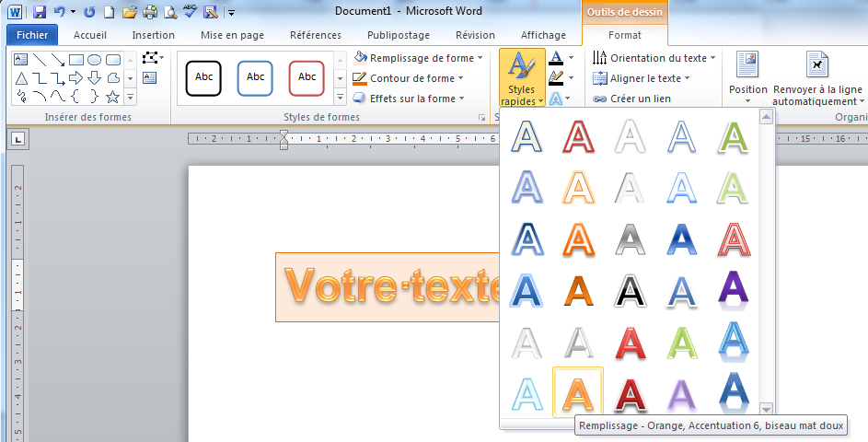Switch to the Mise en page tab
Viewport: 868px width, 442px height.
pos(233,35)
